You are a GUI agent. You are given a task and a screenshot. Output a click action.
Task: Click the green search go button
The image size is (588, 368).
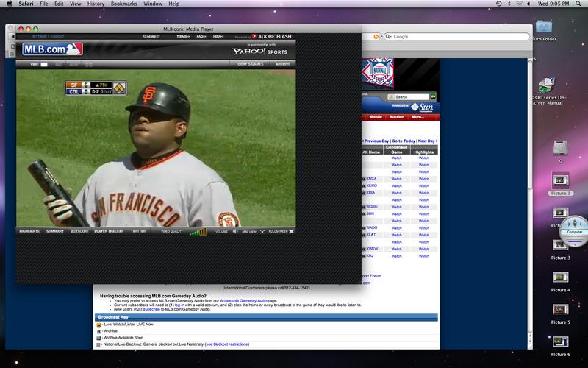tap(433, 97)
